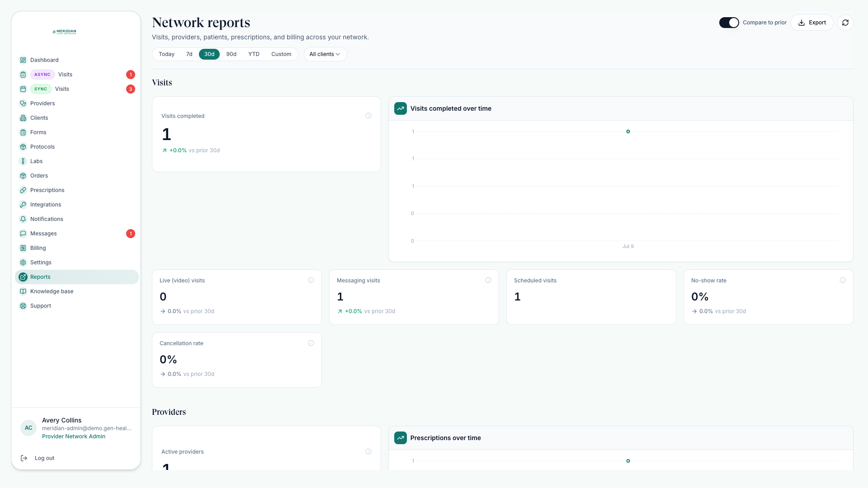Screen dimensions: 868x488
Task: Click the Avery Collins user name
Action: 62,420
